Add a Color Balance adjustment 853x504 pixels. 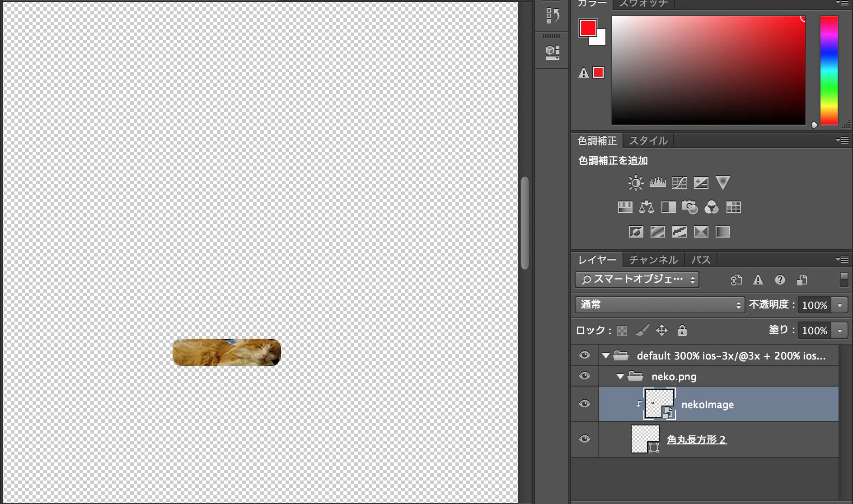coord(647,207)
